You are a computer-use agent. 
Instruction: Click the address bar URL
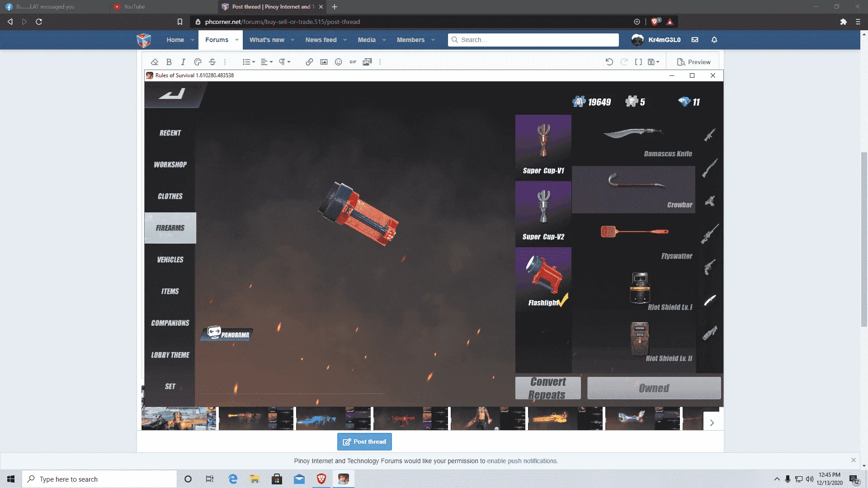[x=283, y=22]
